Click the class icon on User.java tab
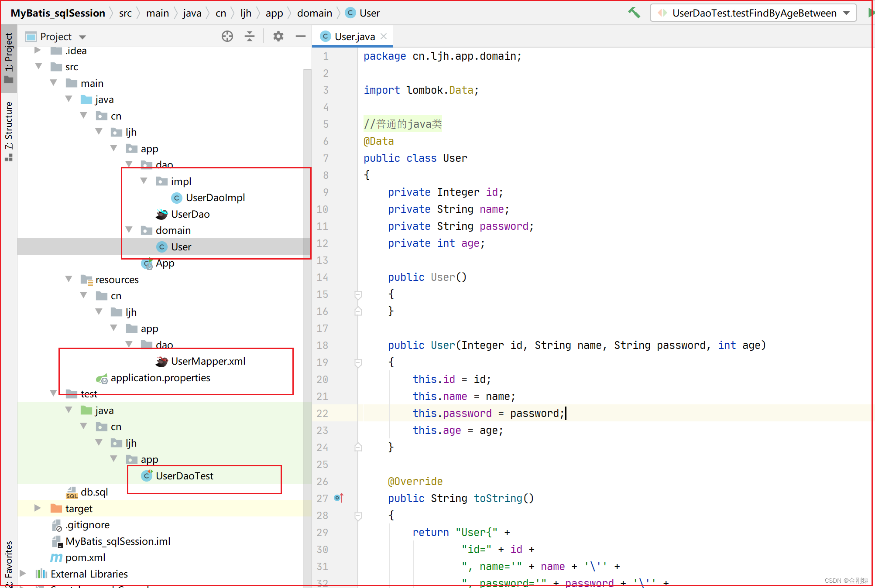Image resolution: width=875 pixels, height=588 pixels. 325,36
